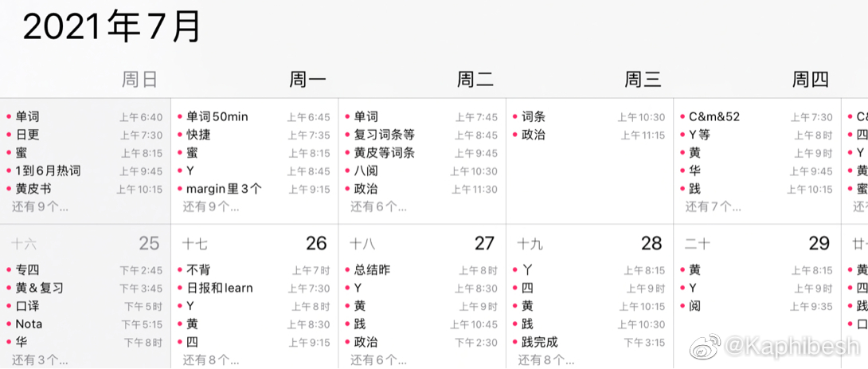Open the 日报和learn event
The image size is (868, 369).
click(x=220, y=288)
